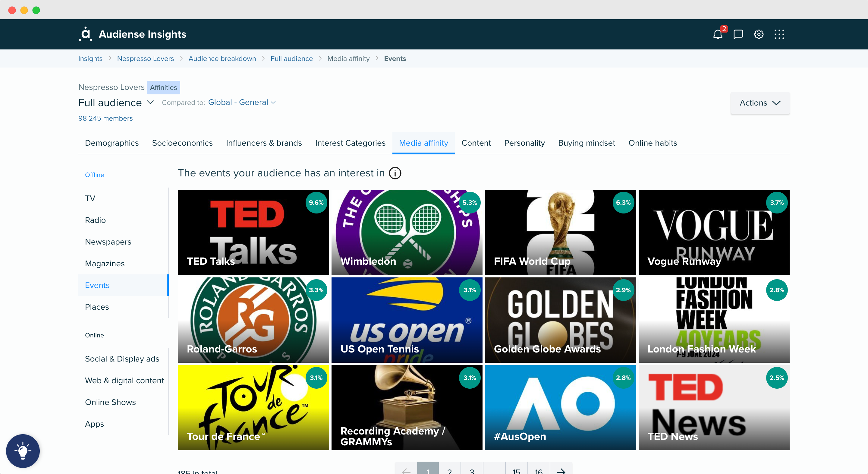Switch to Interest Categories tab

point(350,143)
